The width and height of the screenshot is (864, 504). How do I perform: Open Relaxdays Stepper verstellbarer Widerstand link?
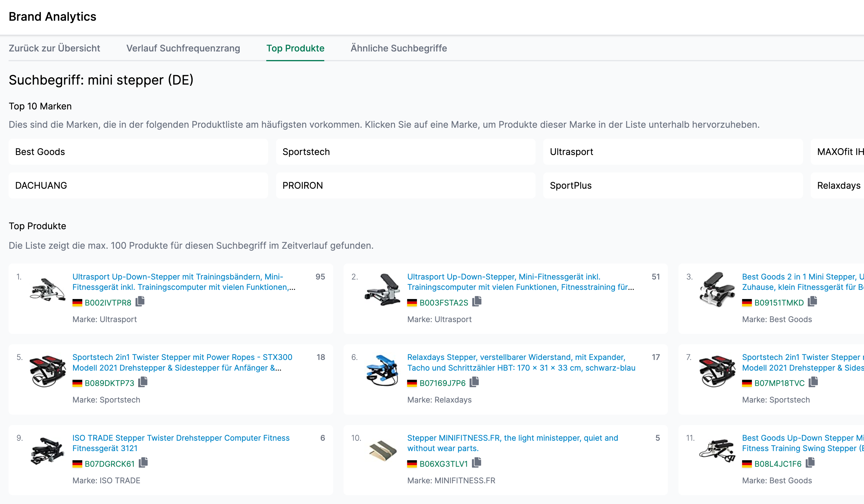coord(521,363)
